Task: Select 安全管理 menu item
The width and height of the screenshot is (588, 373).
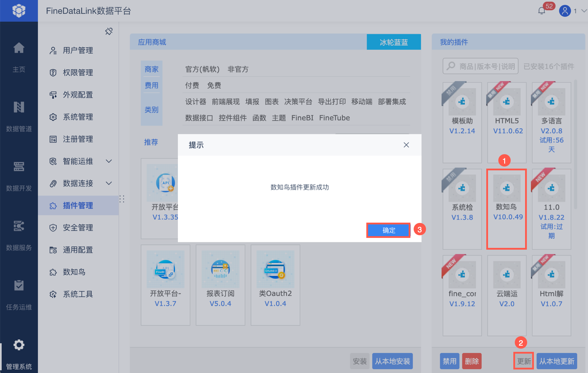Action: coord(78,228)
